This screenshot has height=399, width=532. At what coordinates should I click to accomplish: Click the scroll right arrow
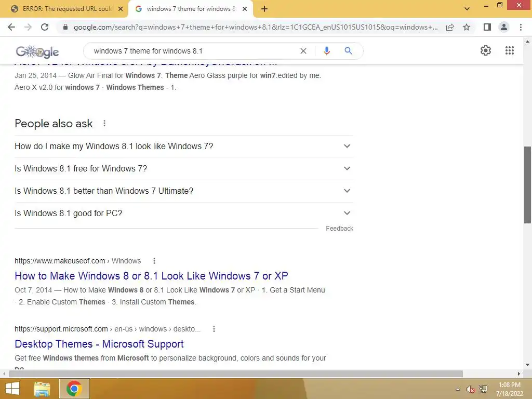coord(519,374)
